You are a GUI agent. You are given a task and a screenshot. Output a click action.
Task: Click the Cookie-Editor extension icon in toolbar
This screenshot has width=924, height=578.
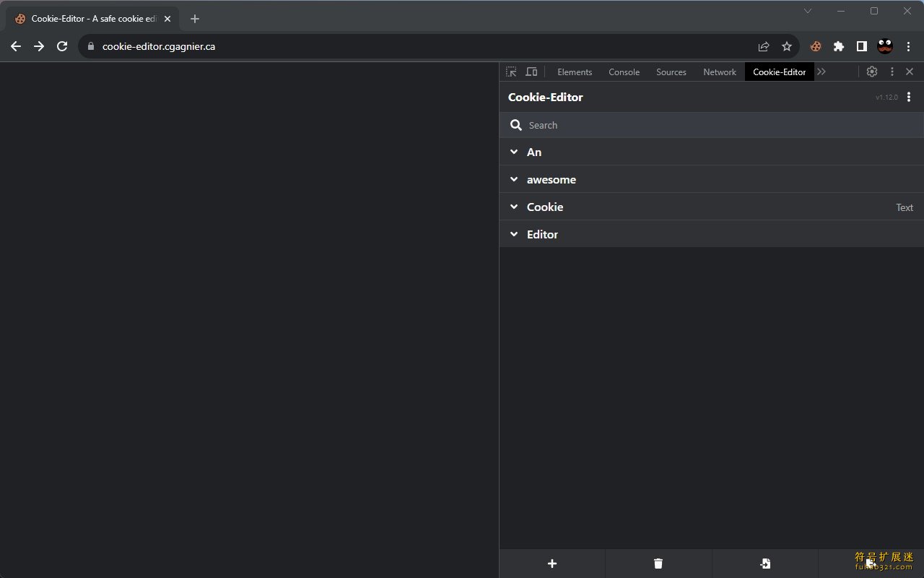pyautogui.click(x=816, y=46)
